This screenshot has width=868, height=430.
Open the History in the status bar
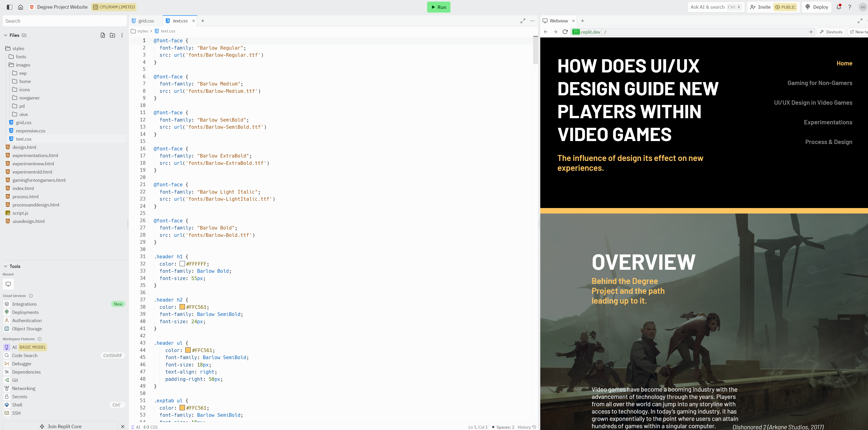coord(527,427)
